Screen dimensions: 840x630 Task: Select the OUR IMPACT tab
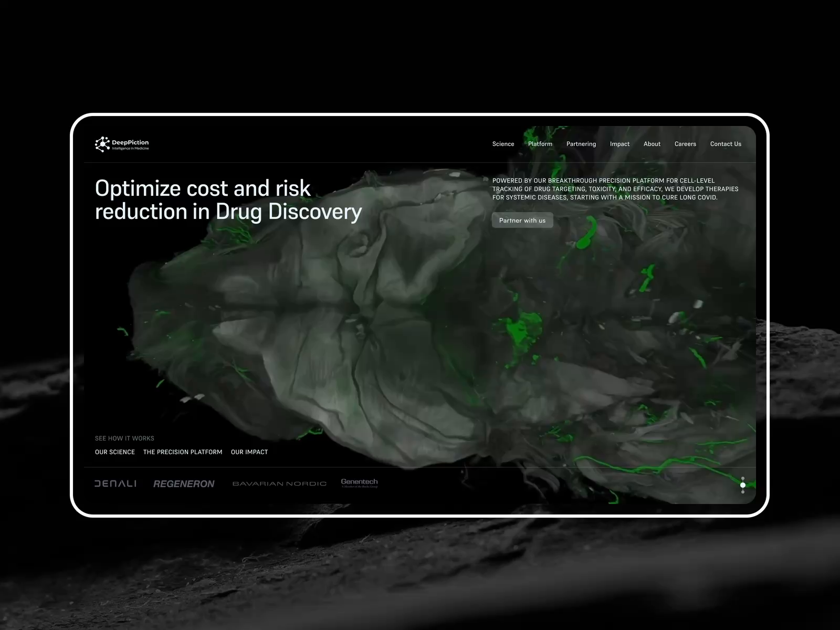pyautogui.click(x=249, y=452)
